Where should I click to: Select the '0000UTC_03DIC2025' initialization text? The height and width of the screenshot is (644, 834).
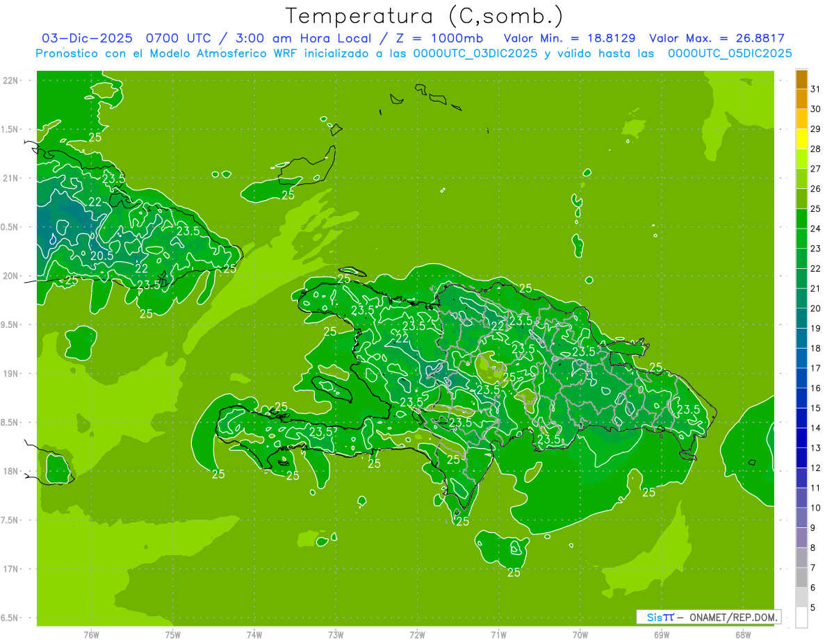[475, 53]
